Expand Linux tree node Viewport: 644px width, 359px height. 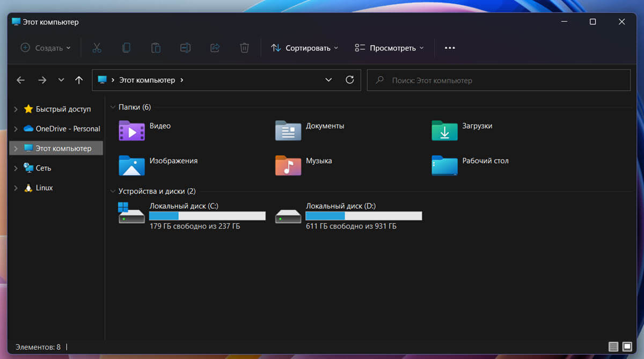click(16, 188)
